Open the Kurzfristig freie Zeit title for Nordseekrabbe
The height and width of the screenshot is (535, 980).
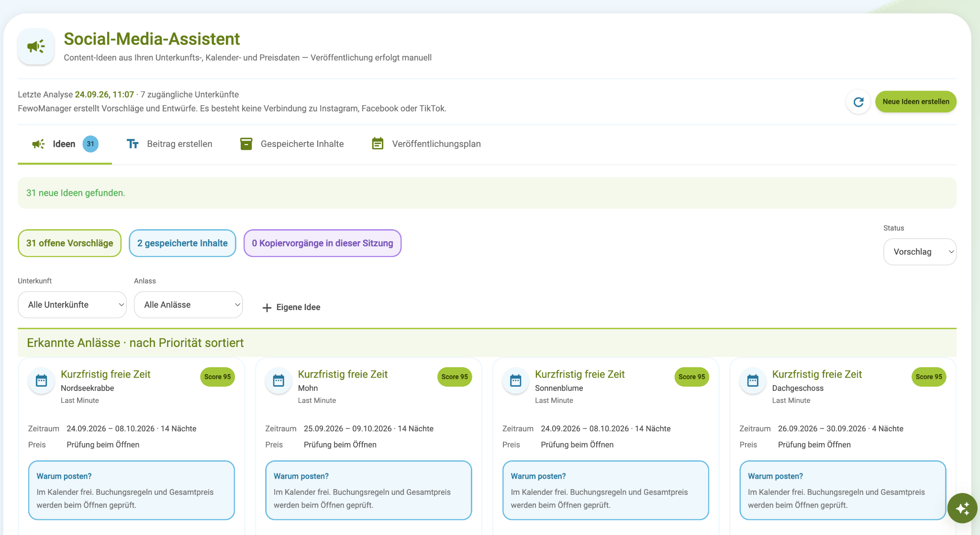pyautogui.click(x=106, y=374)
